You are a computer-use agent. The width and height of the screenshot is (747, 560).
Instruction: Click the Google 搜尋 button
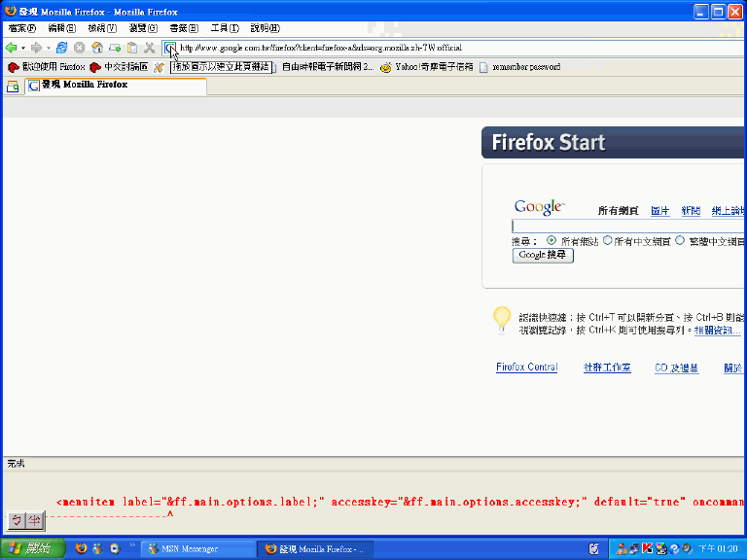(543, 256)
